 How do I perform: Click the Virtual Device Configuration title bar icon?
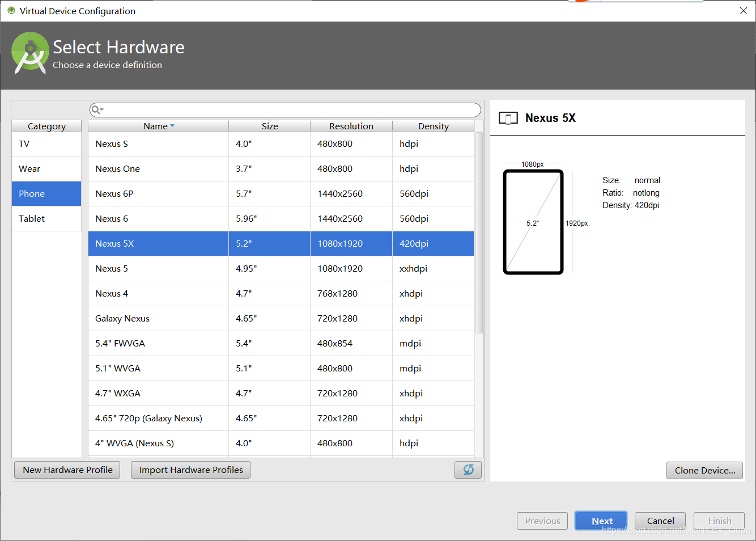[x=11, y=11]
